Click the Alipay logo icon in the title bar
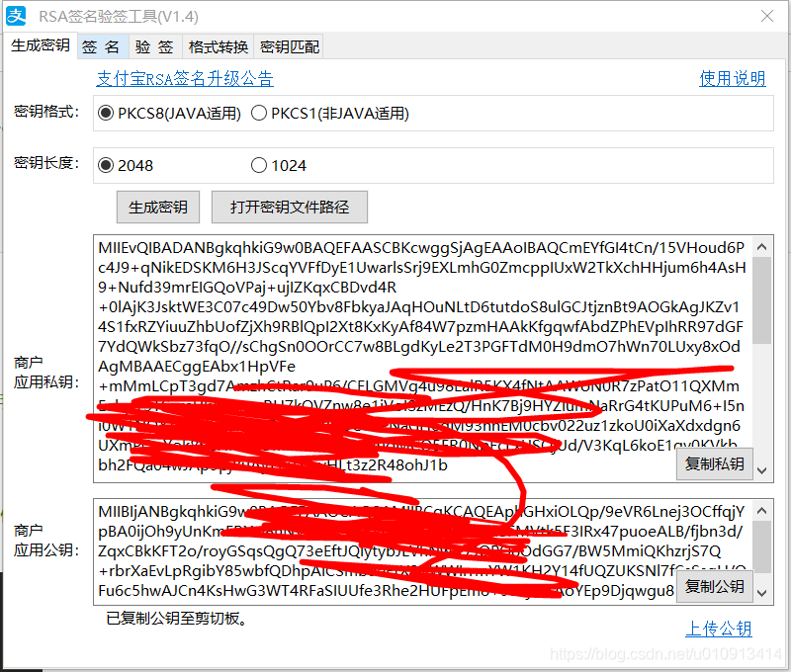 coord(16,16)
